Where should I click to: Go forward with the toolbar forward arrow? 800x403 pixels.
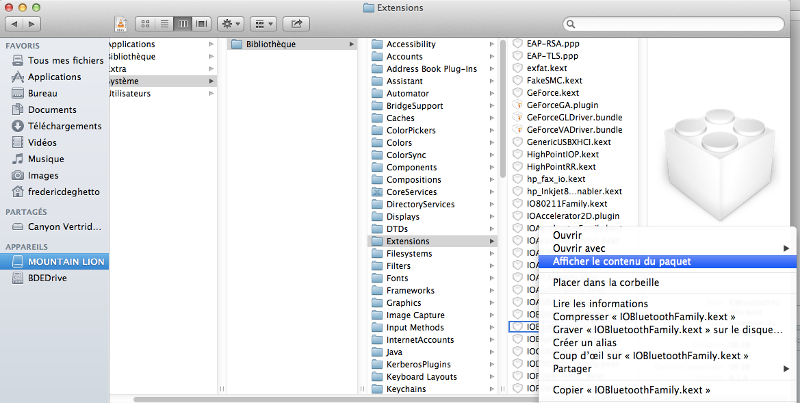coord(32,24)
